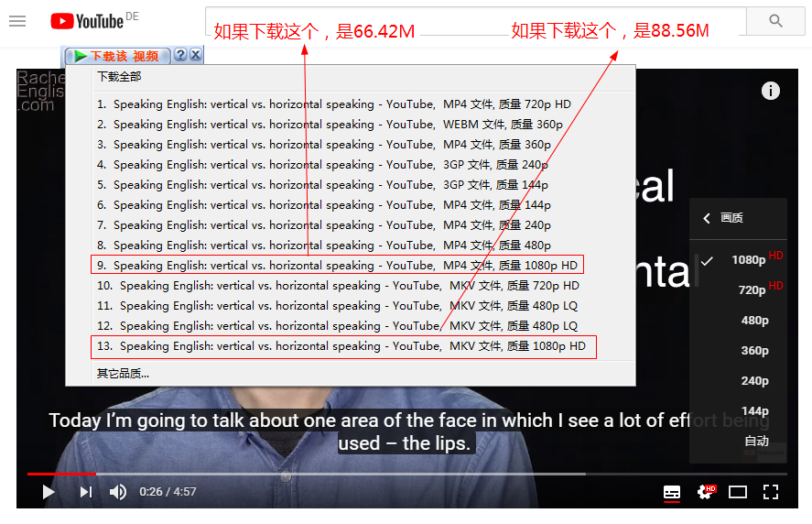Screen dimensions: 812x524
Task: Click the video info card icon
Action: (770, 91)
